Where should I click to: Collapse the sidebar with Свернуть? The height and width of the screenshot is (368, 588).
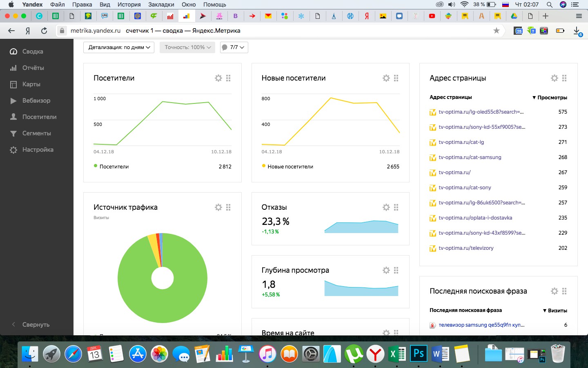(31, 324)
